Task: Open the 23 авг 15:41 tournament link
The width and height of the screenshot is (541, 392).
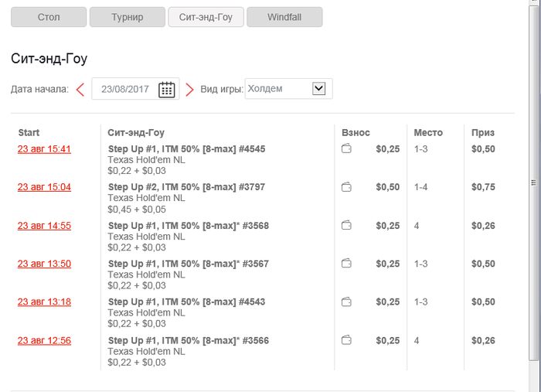Action: coord(44,149)
